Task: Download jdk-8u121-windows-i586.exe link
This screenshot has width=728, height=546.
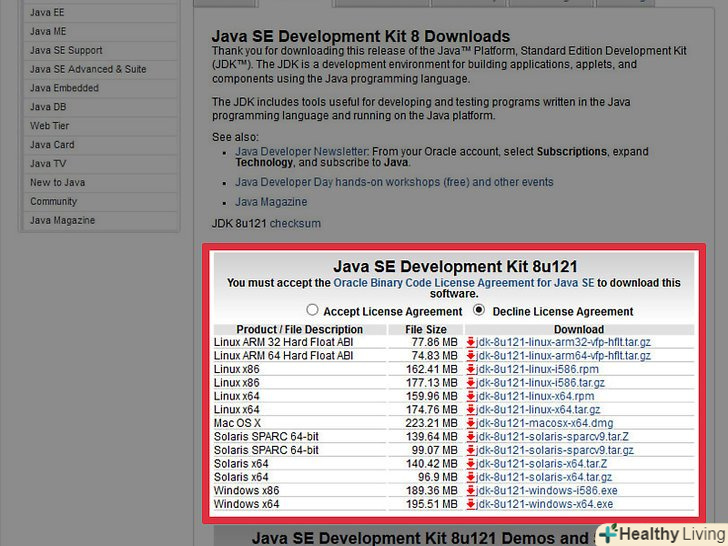Action: click(x=547, y=490)
